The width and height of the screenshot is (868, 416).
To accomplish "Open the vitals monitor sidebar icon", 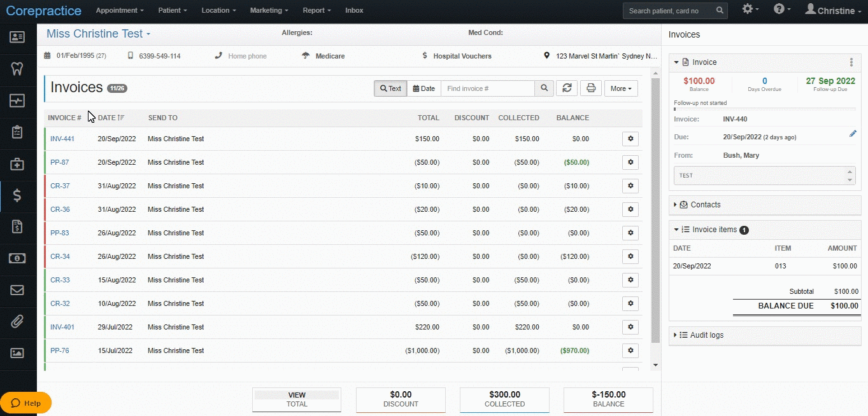I will tap(17, 101).
